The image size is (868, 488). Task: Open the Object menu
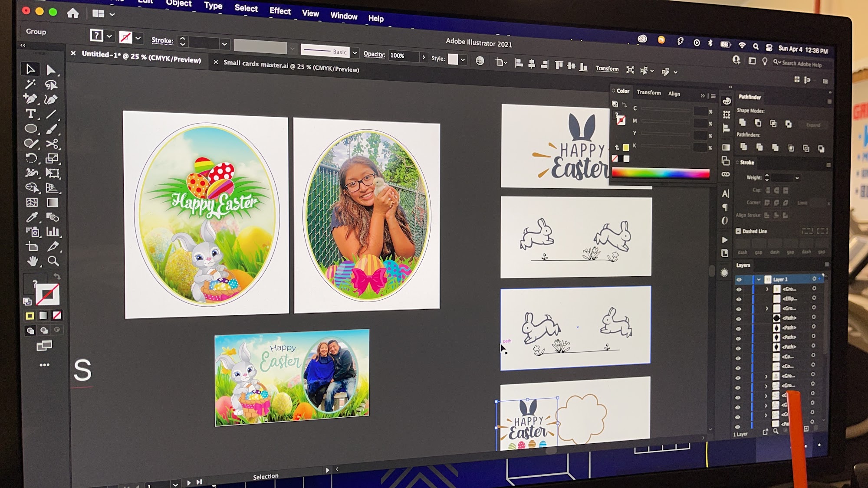coord(178,3)
